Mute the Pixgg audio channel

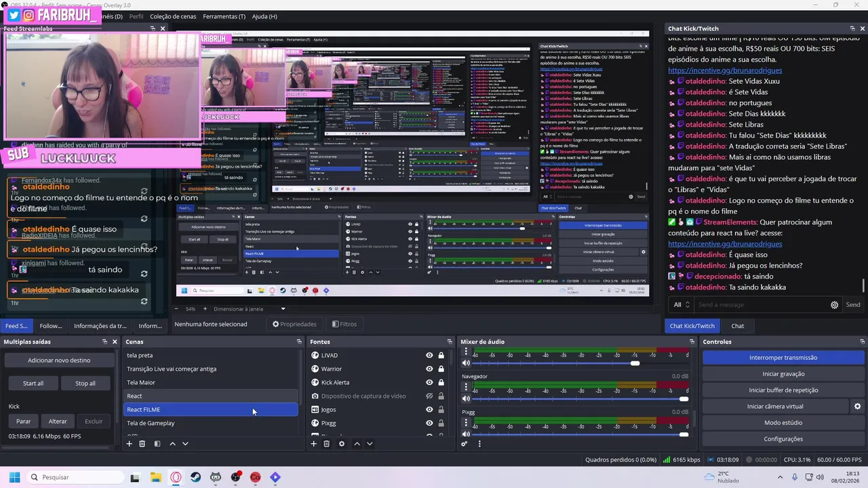[466, 434]
